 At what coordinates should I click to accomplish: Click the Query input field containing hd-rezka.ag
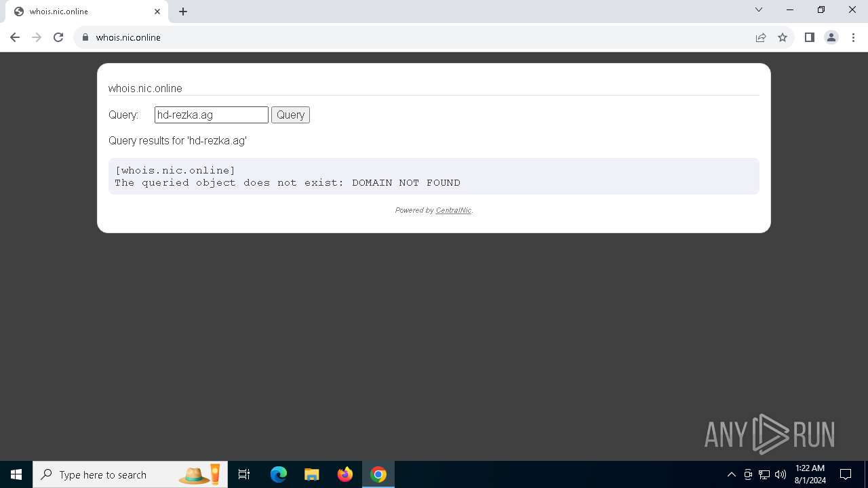212,115
